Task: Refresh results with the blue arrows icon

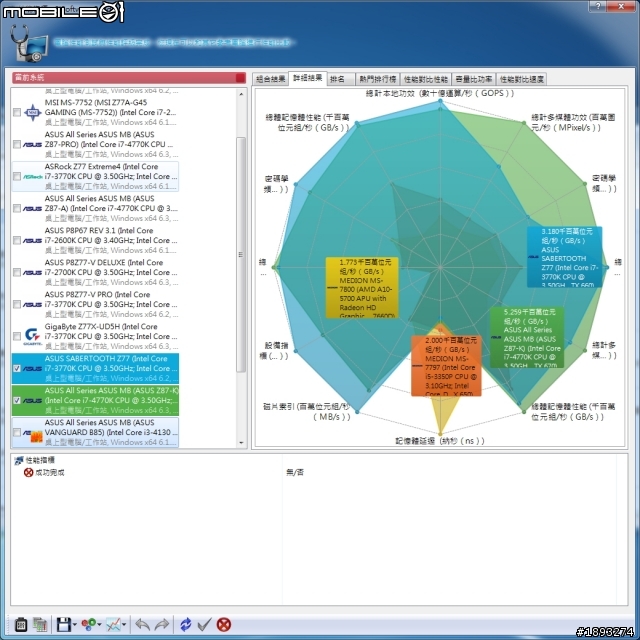Action: [x=186, y=624]
